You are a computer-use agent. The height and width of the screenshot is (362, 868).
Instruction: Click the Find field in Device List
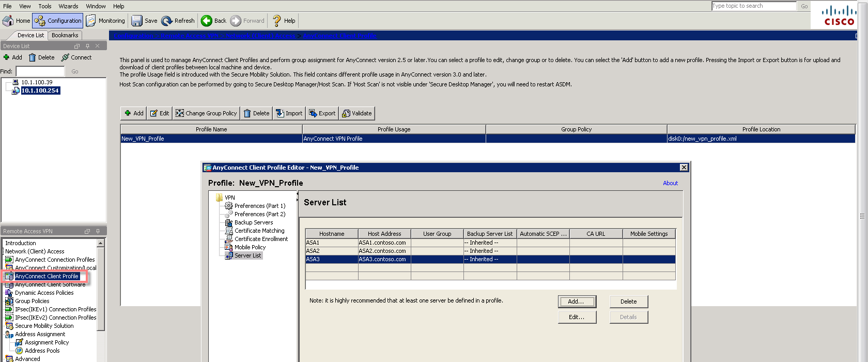(x=40, y=71)
